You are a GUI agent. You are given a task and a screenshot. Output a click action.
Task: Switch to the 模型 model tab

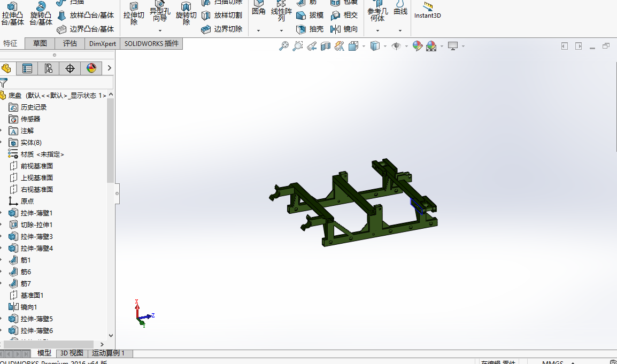pyautogui.click(x=44, y=353)
